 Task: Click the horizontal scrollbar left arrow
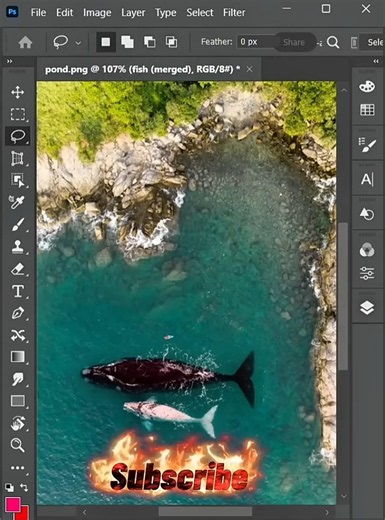(x=85, y=512)
